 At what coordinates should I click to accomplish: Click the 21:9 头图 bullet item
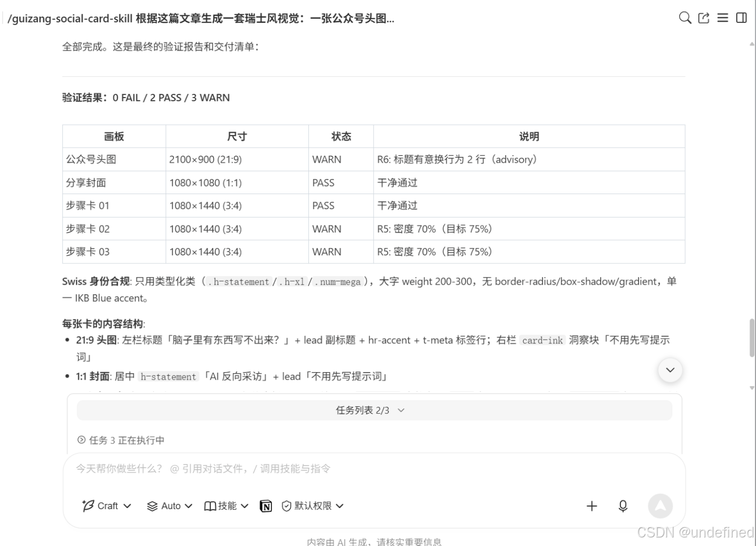372,348
